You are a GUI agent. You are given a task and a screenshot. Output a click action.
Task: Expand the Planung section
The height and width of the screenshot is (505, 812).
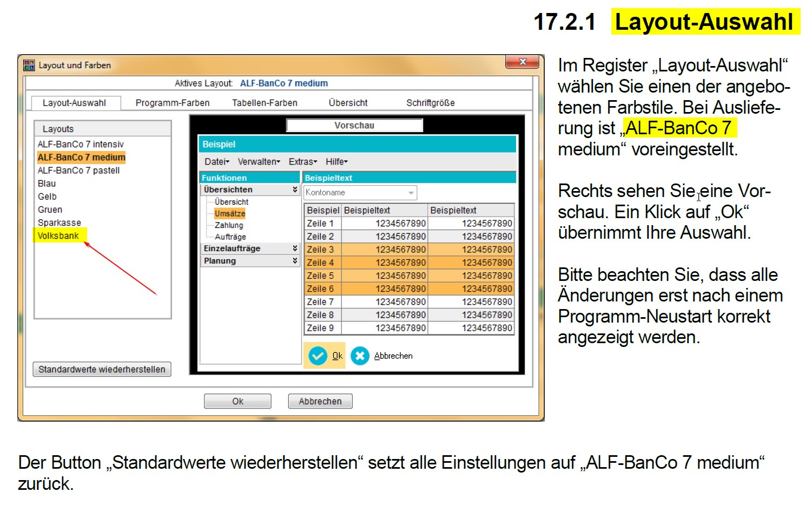(295, 260)
